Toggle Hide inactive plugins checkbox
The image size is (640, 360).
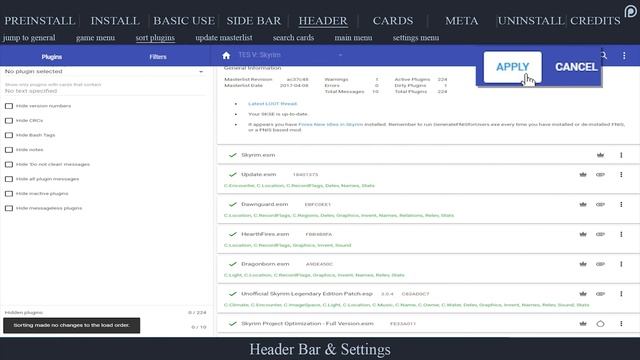[9, 194]
